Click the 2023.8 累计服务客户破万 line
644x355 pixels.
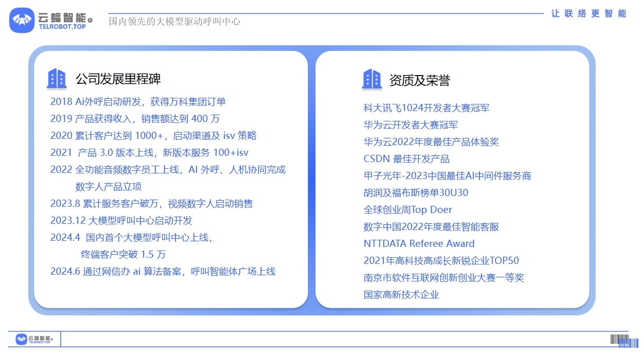(152, 203)
